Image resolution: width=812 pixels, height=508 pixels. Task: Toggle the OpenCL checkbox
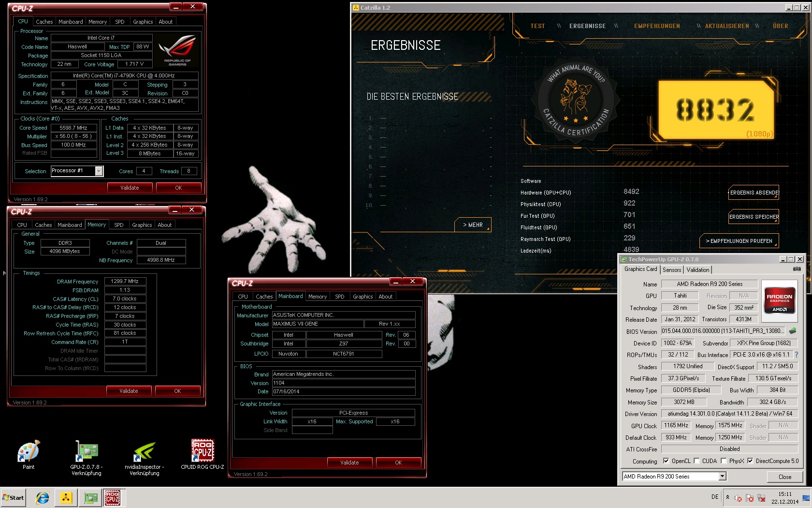pyautogui.click(x=666, y=461)
